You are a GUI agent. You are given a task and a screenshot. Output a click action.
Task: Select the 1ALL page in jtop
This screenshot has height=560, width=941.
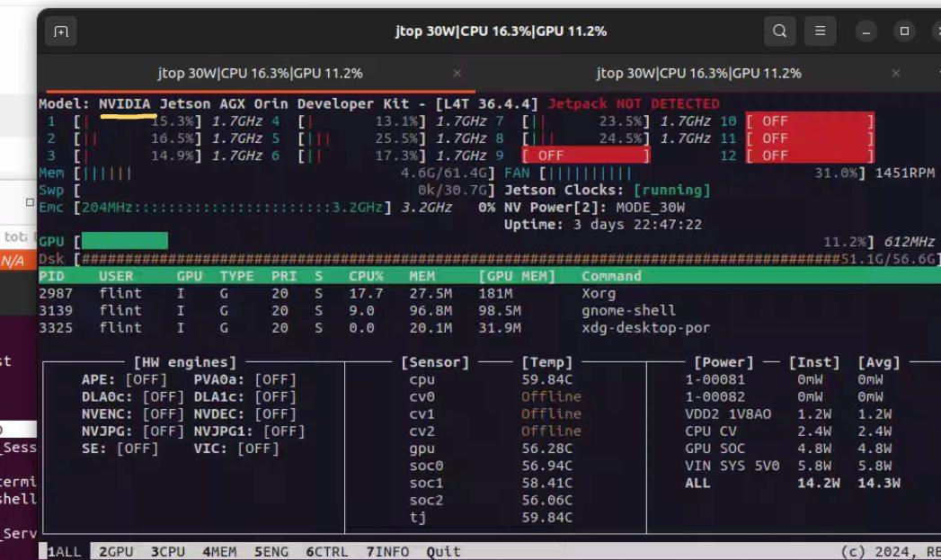tap(64, 552)
